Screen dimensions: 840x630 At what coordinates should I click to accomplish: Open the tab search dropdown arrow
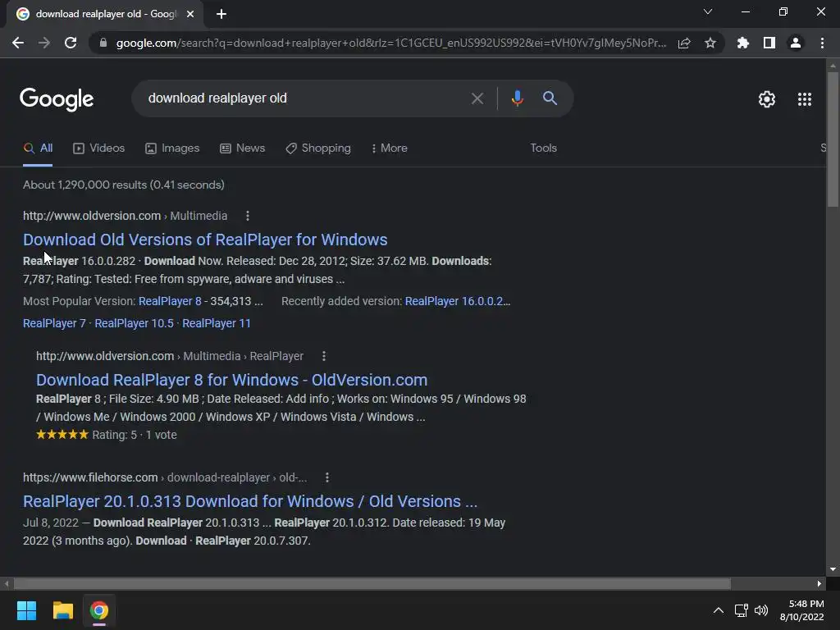point(708,11)
